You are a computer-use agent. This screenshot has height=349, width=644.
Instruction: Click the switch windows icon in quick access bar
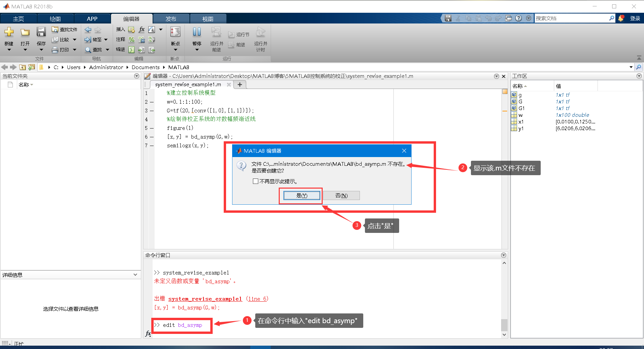click(x=508, y=18)
